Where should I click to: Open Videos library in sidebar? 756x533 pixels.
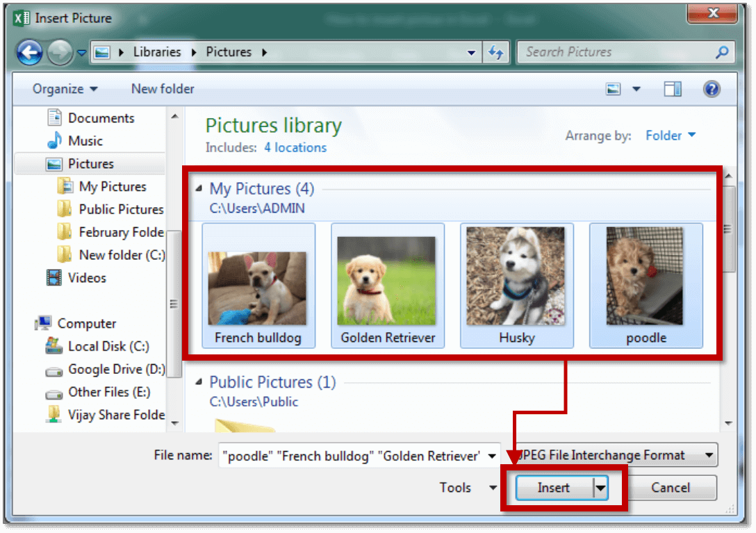click(x=87, y=278)
